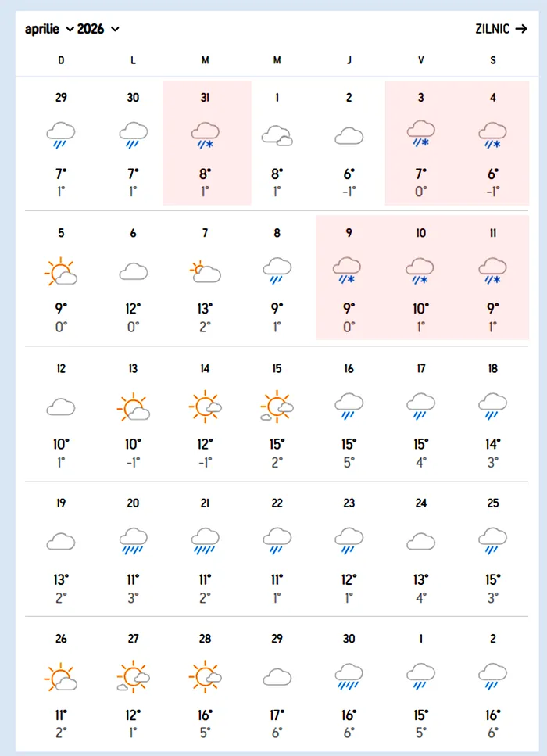Image resolution: width=547 pixels, height=756 pixels.
Task: Select the partly cloudy icon on April 1
Action: (x=277, y=136)
